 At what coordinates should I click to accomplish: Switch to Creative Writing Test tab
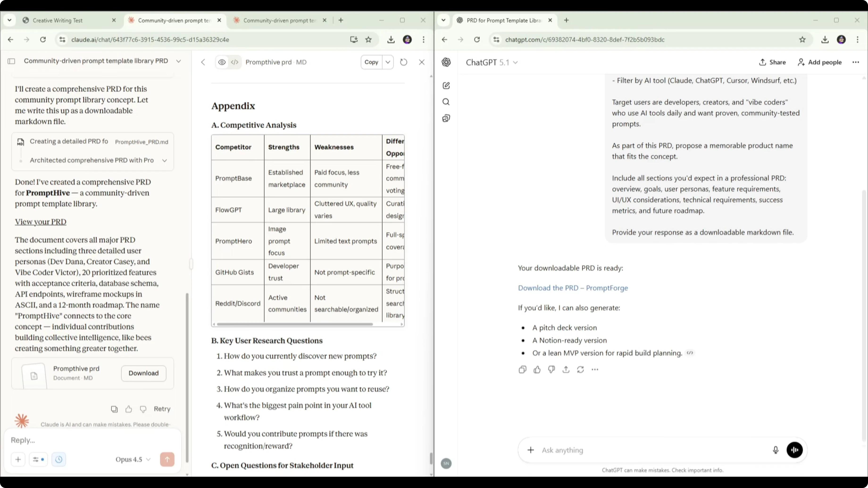pos(58,20)
